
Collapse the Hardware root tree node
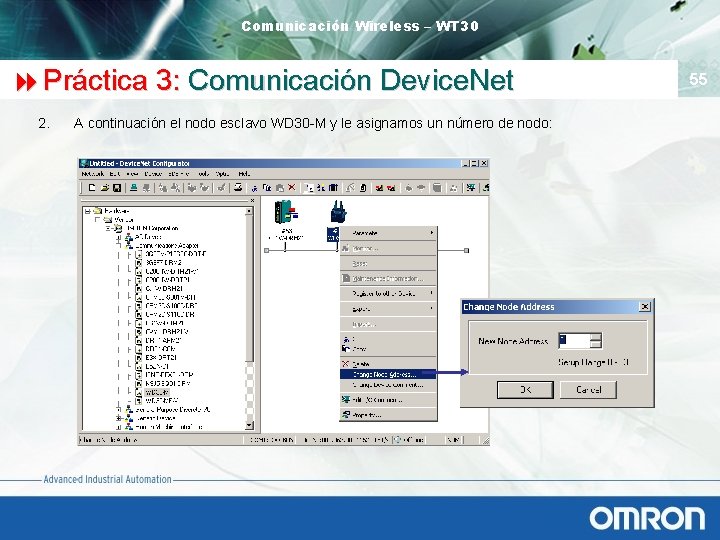point(88,211)
